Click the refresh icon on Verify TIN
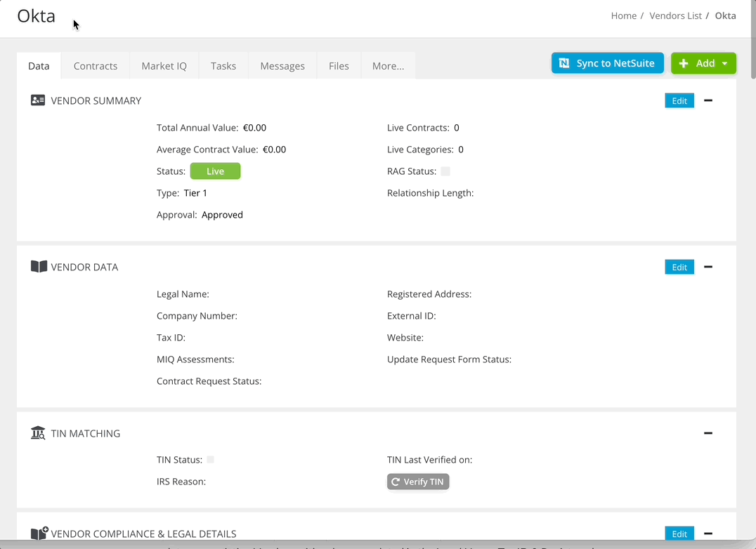 [x=396, y=482]
